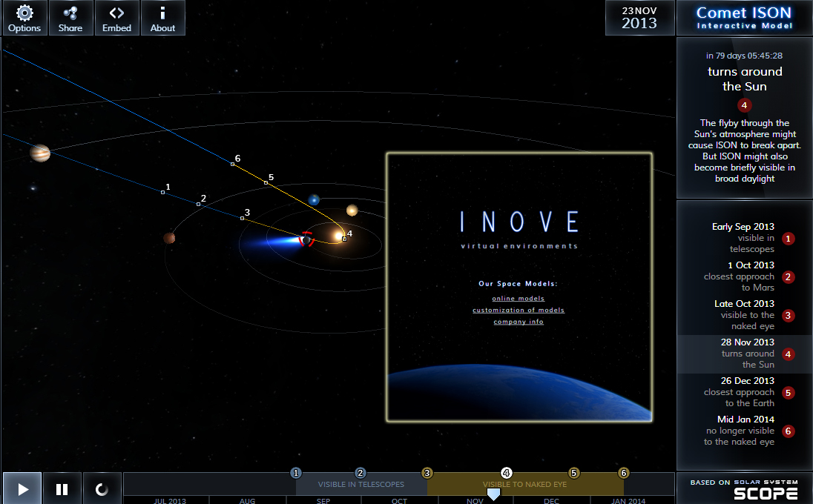Jump to DEC on the timeline
Image resolution: width=813 pixels, height=504 pixels.
[552, 501]
